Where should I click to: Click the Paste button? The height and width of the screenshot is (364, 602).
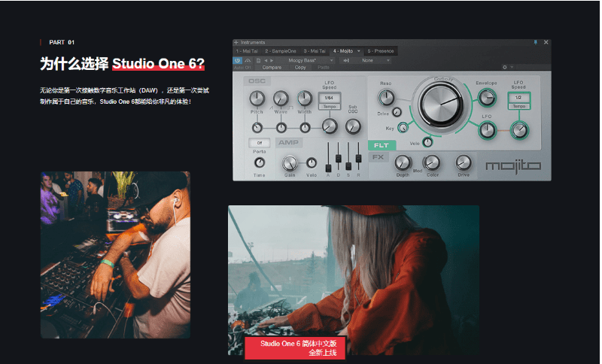pyautogui.click(x=324, y=68)
